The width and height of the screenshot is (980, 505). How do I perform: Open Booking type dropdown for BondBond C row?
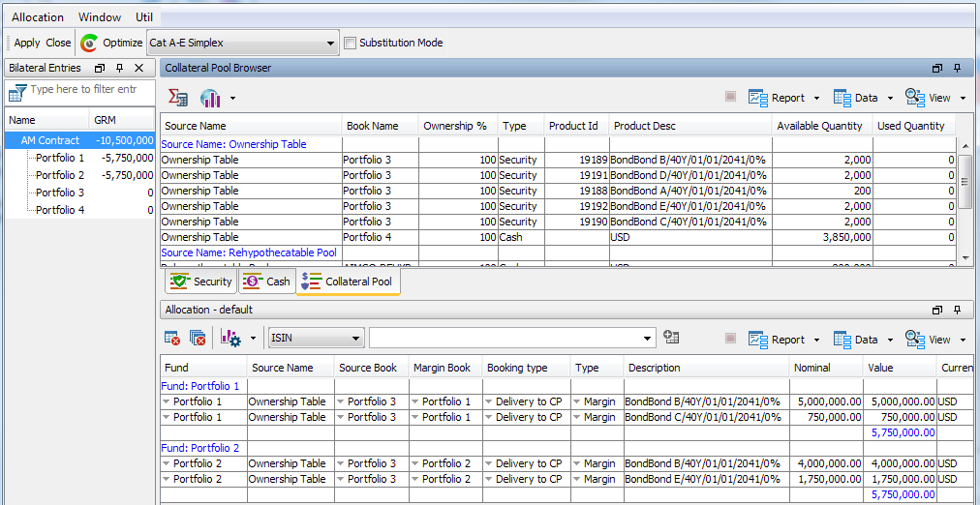coord(489,417)
